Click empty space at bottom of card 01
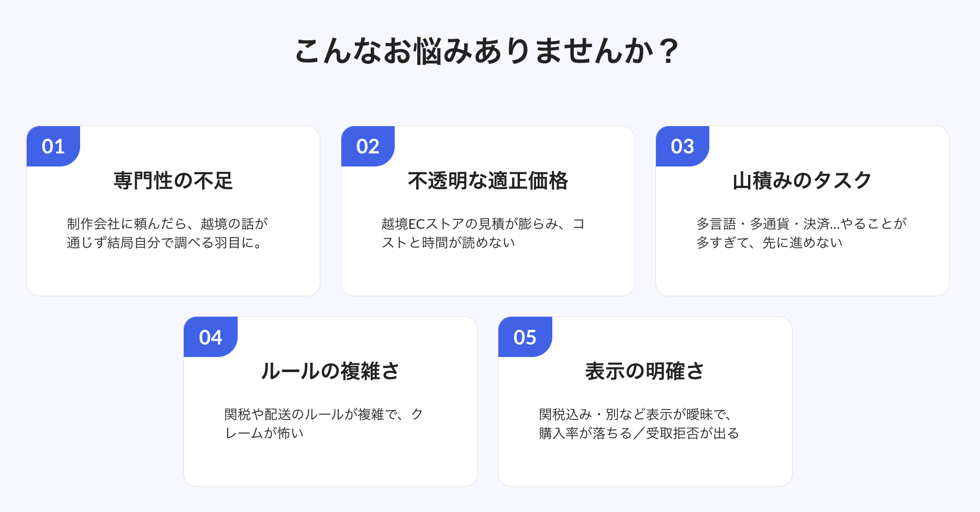Image resolution: width=980 pixels, height=512 pixels. click(173, 275)
